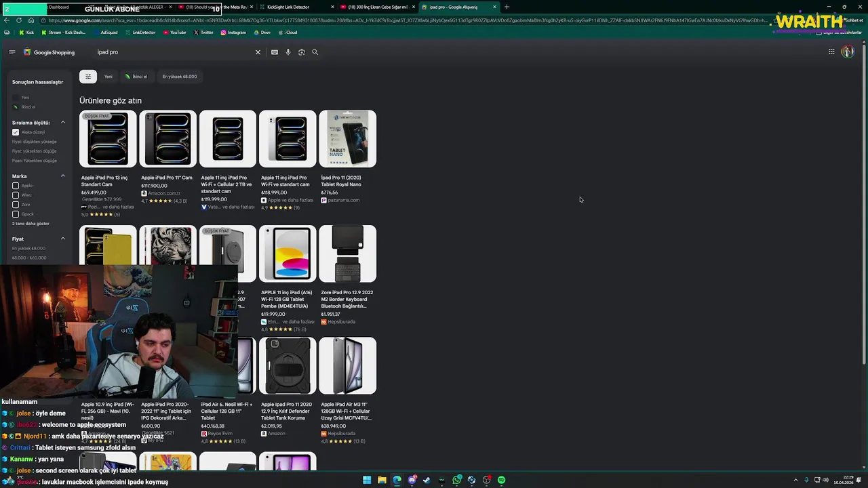868x488 pixels.
Task: Submit search with magnifier icon
Action: [x=315, y=52]
